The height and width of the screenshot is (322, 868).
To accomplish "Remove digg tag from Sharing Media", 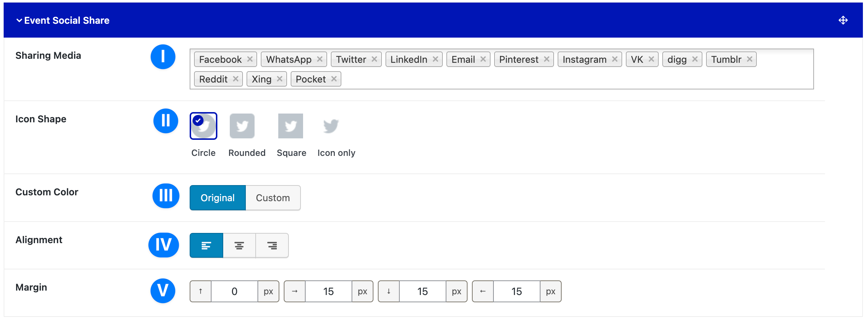I will [x=695, y=59].
